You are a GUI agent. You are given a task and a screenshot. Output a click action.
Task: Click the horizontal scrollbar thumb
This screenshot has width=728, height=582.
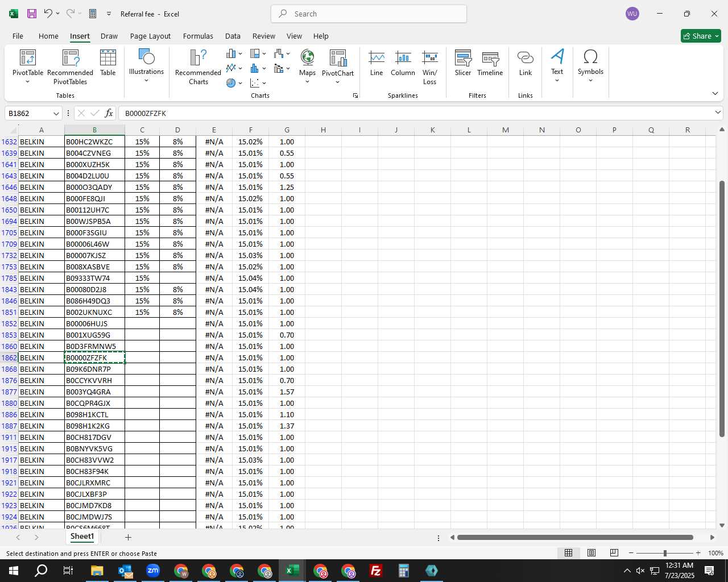[x=575, y=537]
